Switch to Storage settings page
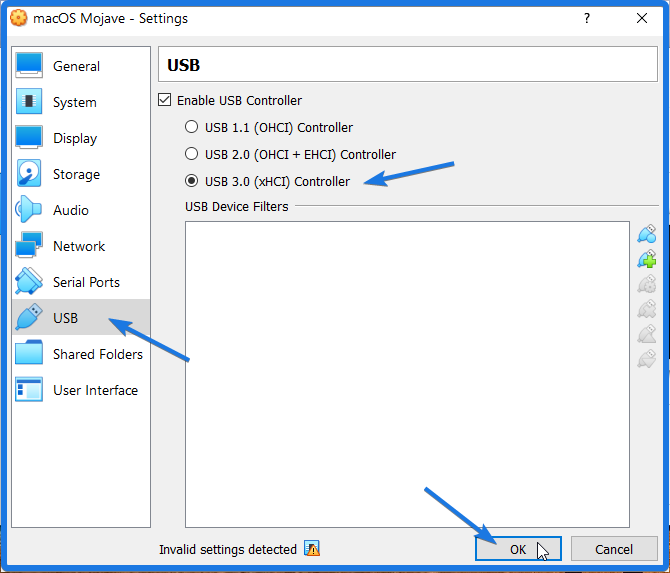 (81, 173)
